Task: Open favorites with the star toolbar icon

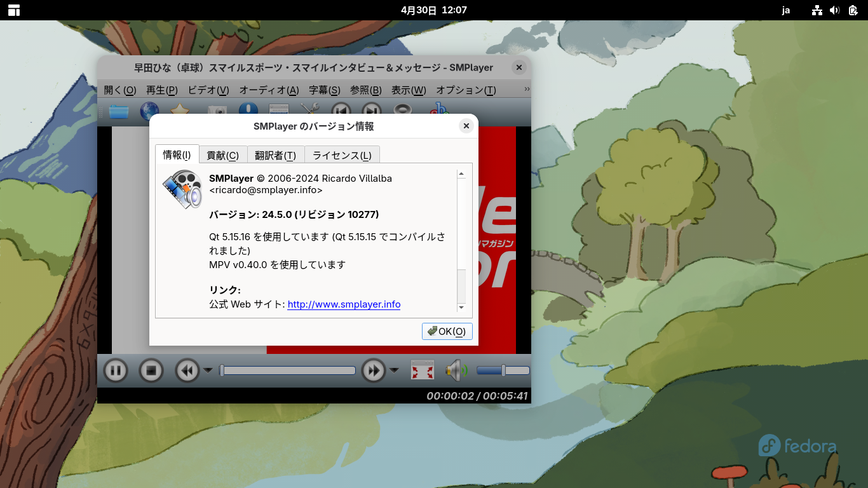Action: pyautogui.click(x=180, y=109)
